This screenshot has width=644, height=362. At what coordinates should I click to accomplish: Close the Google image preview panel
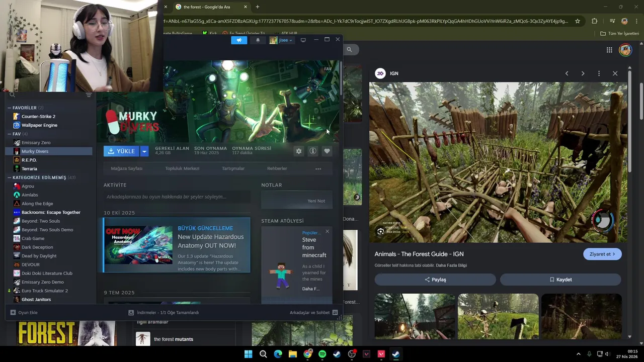pos(615,73)
